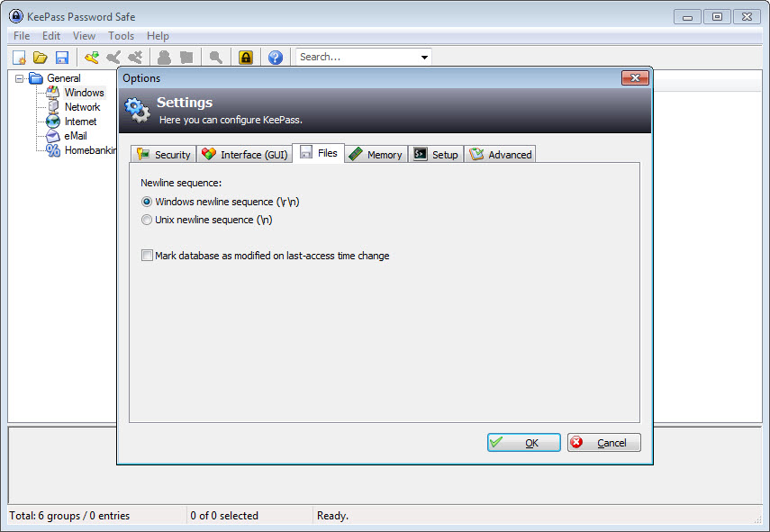Click the New database toolbar icon

(19, 58)
